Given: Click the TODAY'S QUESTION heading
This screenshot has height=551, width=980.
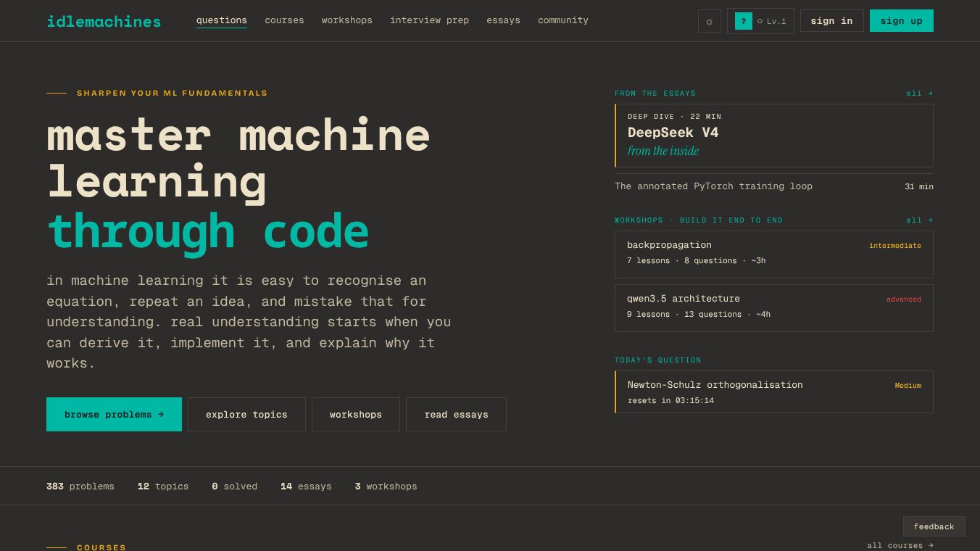Looking at the screenshot, I should [x=658, y=360].
